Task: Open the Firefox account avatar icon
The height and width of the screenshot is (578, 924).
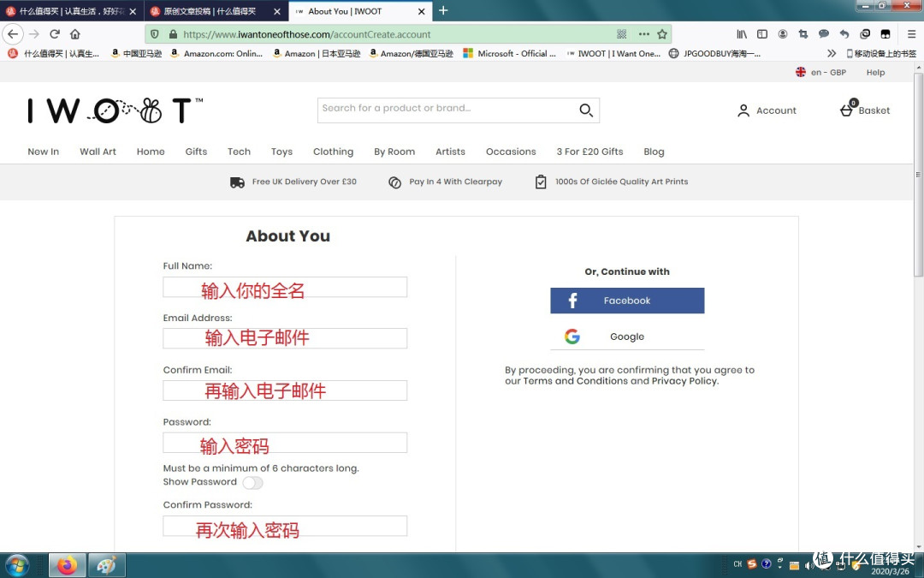Action: click(783, 34)
